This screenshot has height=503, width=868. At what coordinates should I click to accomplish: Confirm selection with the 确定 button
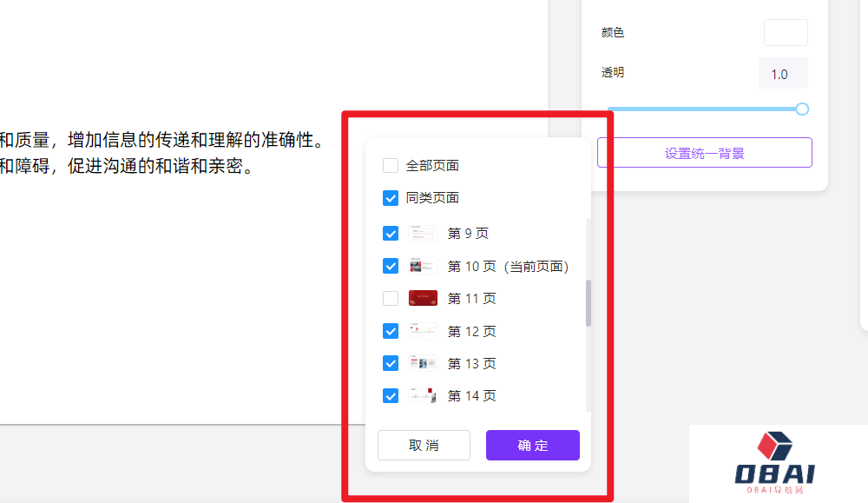point(532,445)
